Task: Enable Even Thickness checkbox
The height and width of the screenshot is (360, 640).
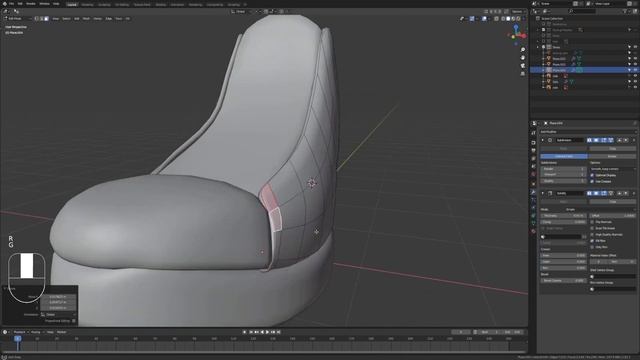Action: [x=592, y=228]
